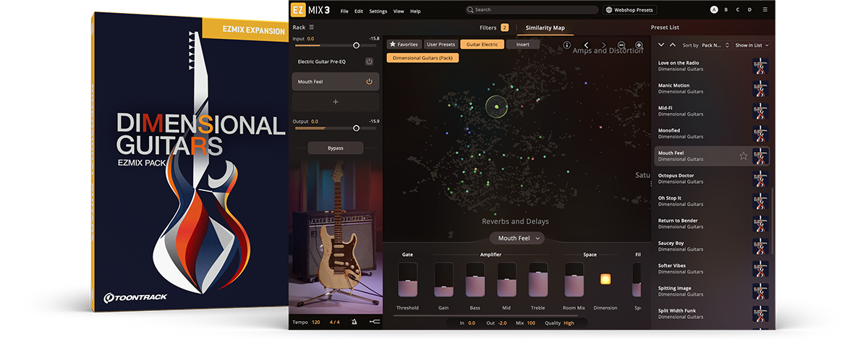Select snapshot A

click(715, 10)
